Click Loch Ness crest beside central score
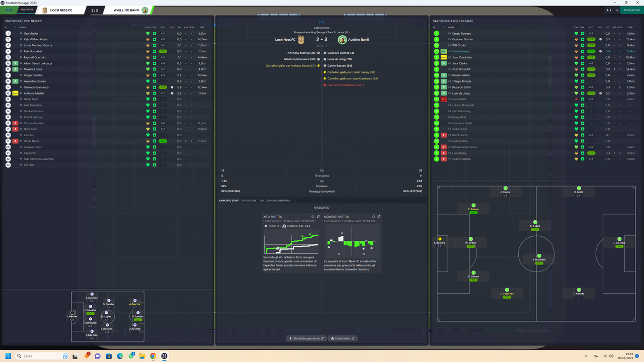The height and width of the screenshot is (362, 644). 301,40
